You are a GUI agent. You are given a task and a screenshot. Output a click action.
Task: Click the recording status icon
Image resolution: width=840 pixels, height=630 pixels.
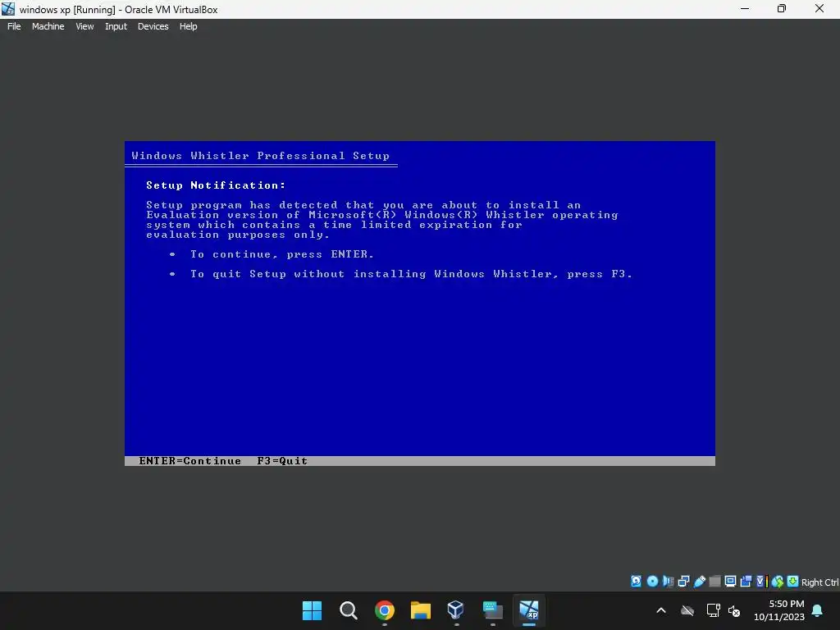[746, 582]
